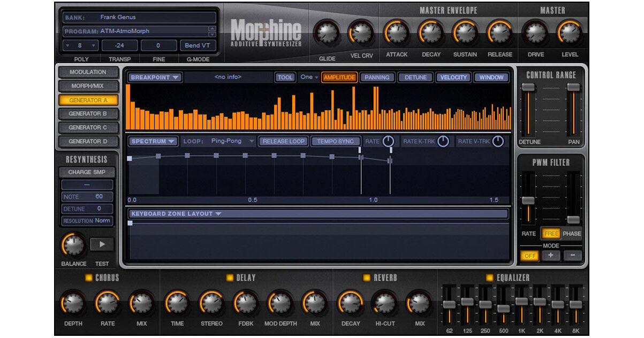The image size is (644, 338).
Task: Click the spectrum Rate small knob
Action: [388, 141]
